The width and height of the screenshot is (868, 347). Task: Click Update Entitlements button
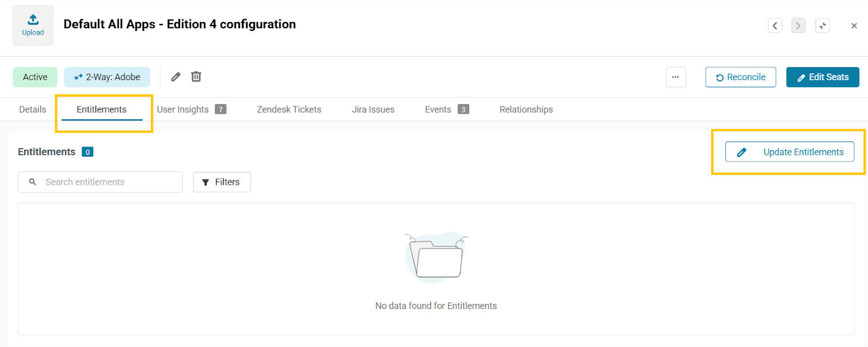(789, 152)
